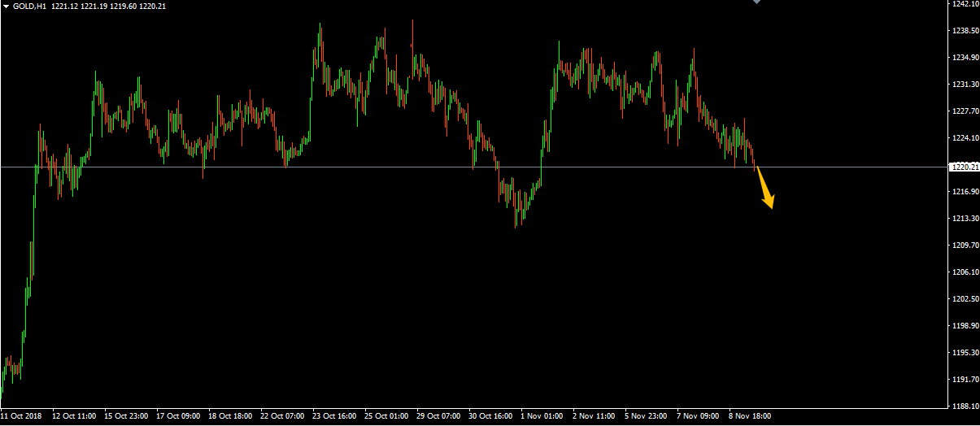The width and height of the screenshot is (980, 426).
Task: Click the chart shift triangle marker at top
Action: coord(757,2)
